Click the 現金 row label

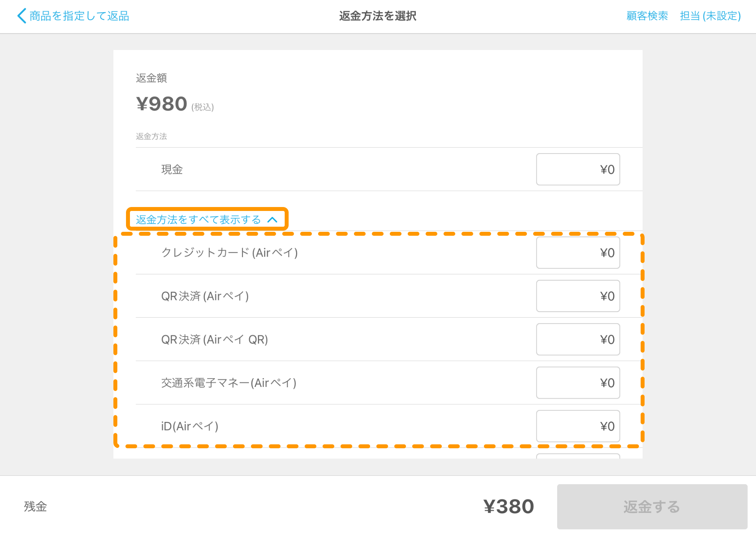tap(172, 170)
